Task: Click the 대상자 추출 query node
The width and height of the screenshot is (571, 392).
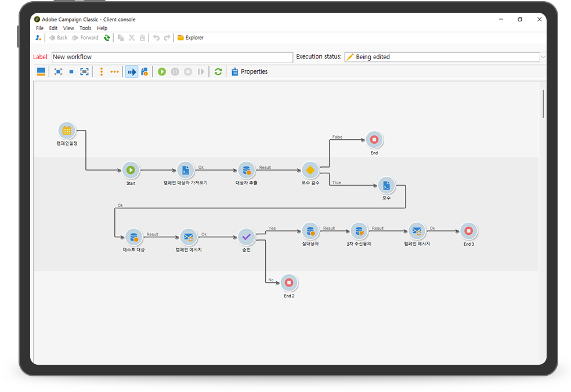Action: pyautogui.click(x=246, y=170)
